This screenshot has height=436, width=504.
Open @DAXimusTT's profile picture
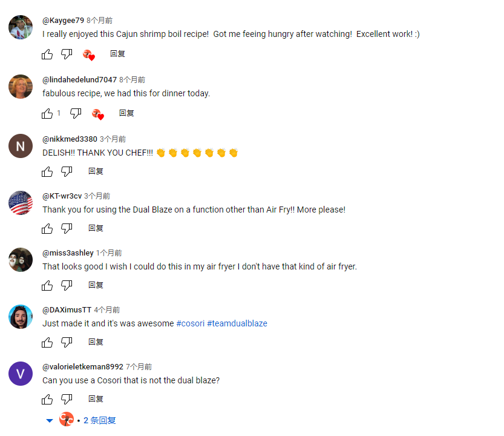point(21,317)
